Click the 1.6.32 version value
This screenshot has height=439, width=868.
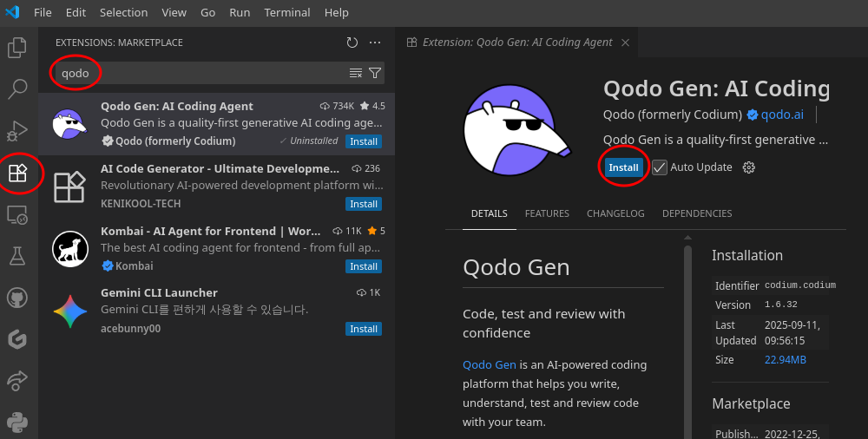780,305
